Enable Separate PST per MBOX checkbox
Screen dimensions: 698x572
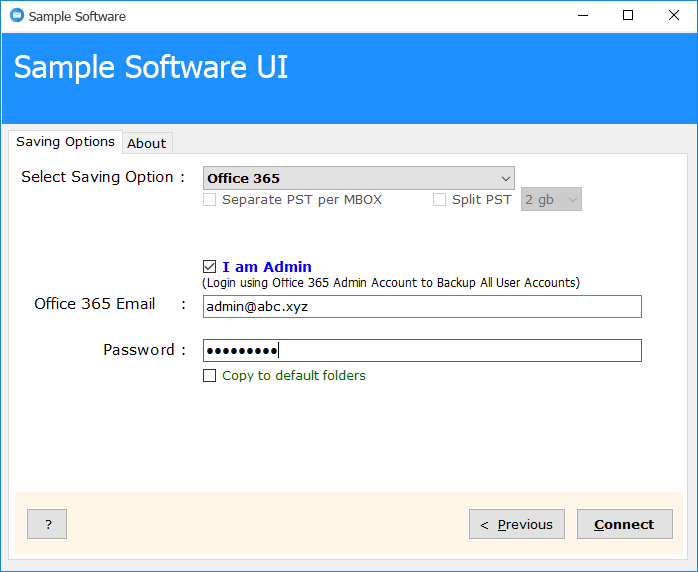(209, 199)
